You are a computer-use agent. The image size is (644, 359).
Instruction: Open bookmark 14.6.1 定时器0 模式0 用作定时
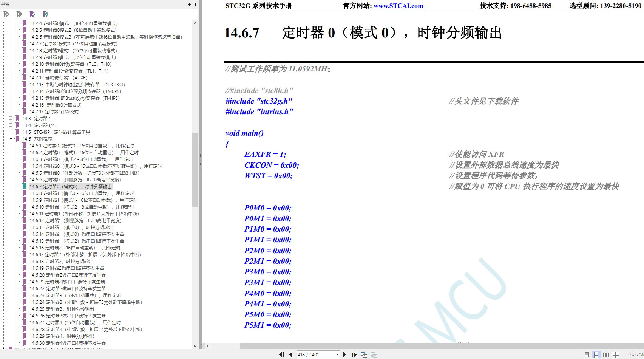(82, 145)
